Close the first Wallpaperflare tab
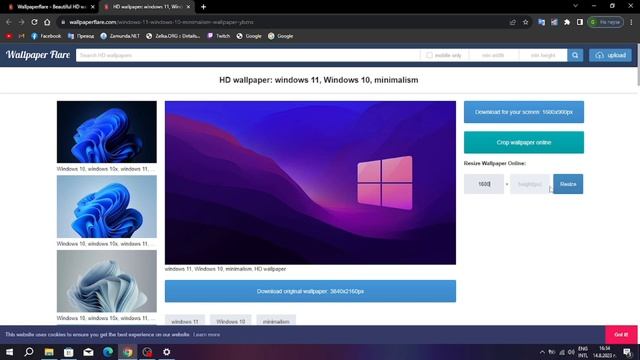Image resolution: width=640 pixels, height=360 pixels. (93, 7)
